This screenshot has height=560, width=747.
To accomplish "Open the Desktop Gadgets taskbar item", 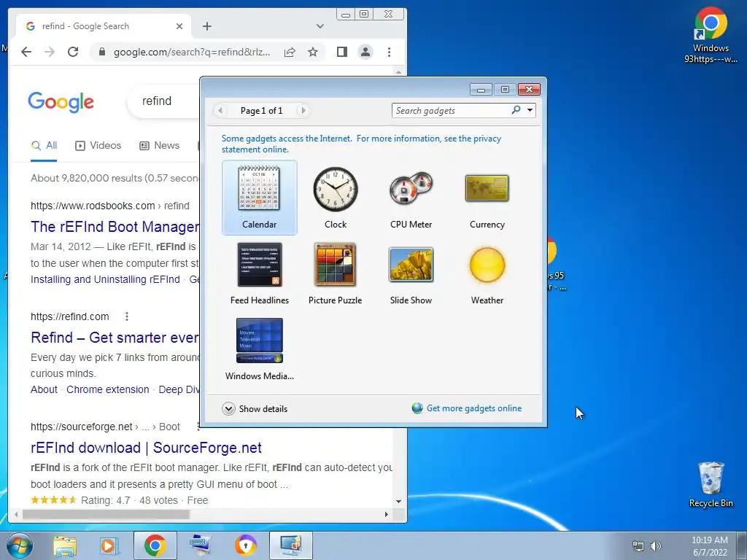I will (x=290, y=545).
